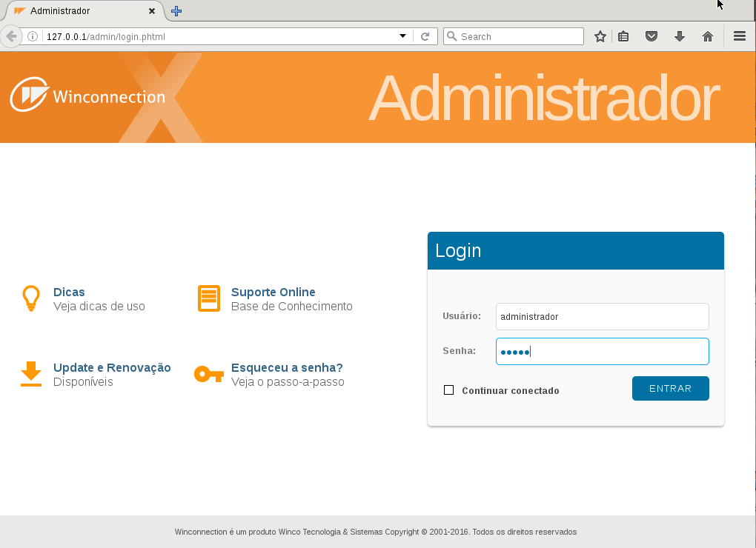Open a new browser tab
Screen dimensions: 756x548
(x=176, y=11)
